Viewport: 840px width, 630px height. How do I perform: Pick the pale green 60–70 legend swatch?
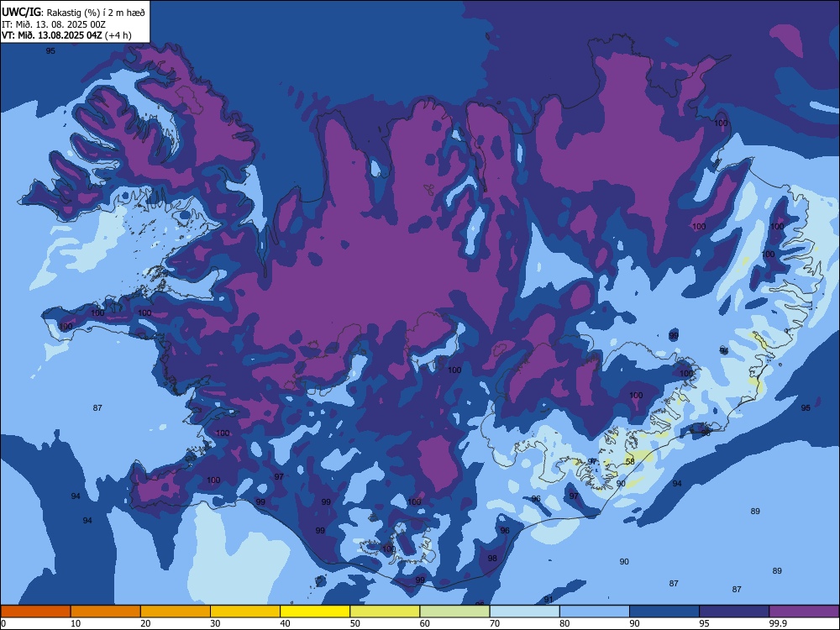click(x=454, y=612)
